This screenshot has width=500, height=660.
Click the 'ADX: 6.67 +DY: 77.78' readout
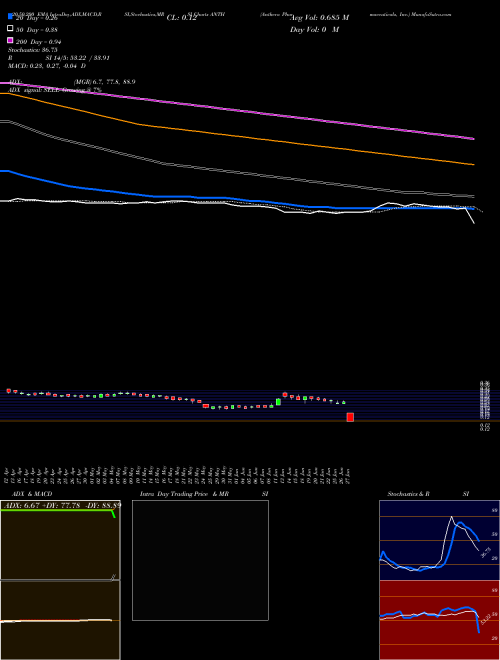pos(62,505)
